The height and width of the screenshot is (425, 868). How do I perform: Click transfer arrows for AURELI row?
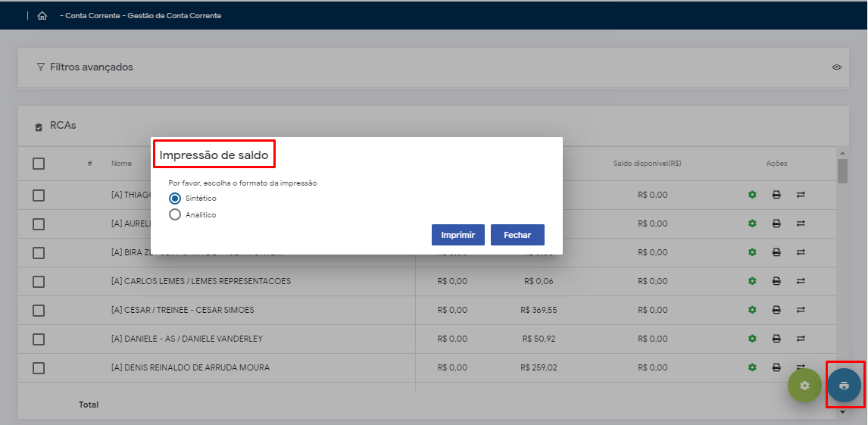click(801, 223)
